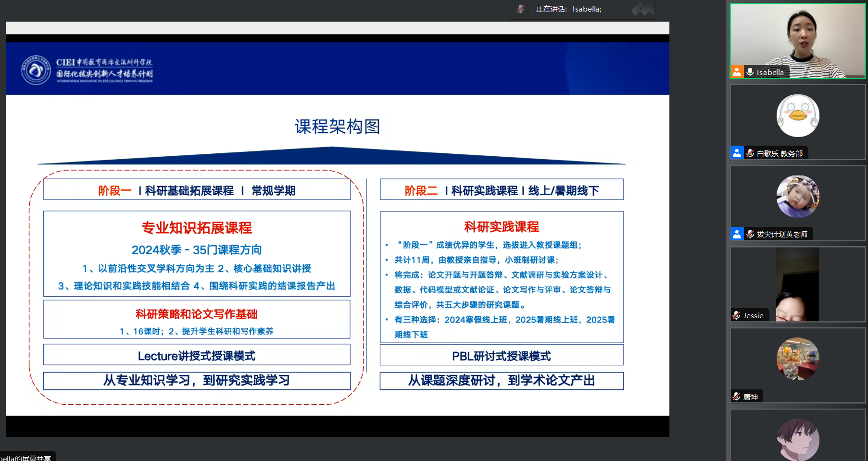The image size is (868, 461).
Task: Select Jessie's video tile
Action: tap(798, 284)
